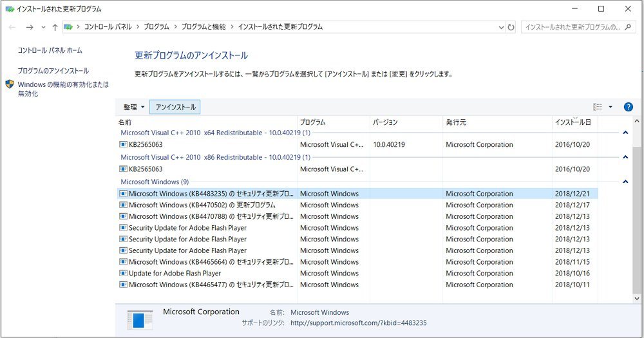Sort by プログラム column header
The height and width of the screenshot is (338, 644).
[x=333, y=122]
